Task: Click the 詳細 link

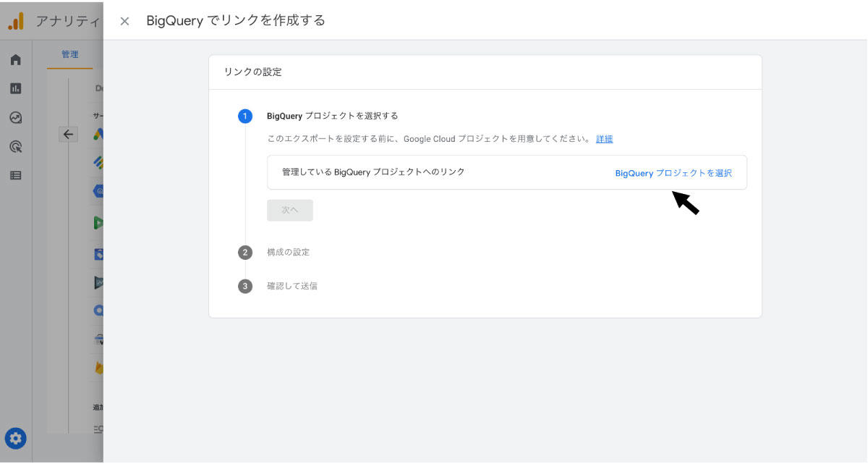Action: tap(604, 139)
